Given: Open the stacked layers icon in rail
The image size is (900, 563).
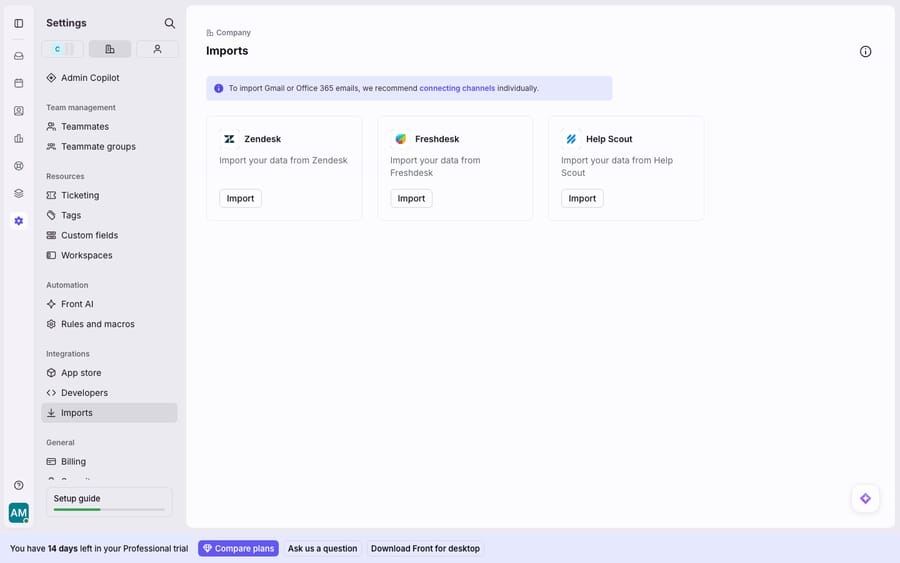Looking at the screenshot, I should pos(19,193).
